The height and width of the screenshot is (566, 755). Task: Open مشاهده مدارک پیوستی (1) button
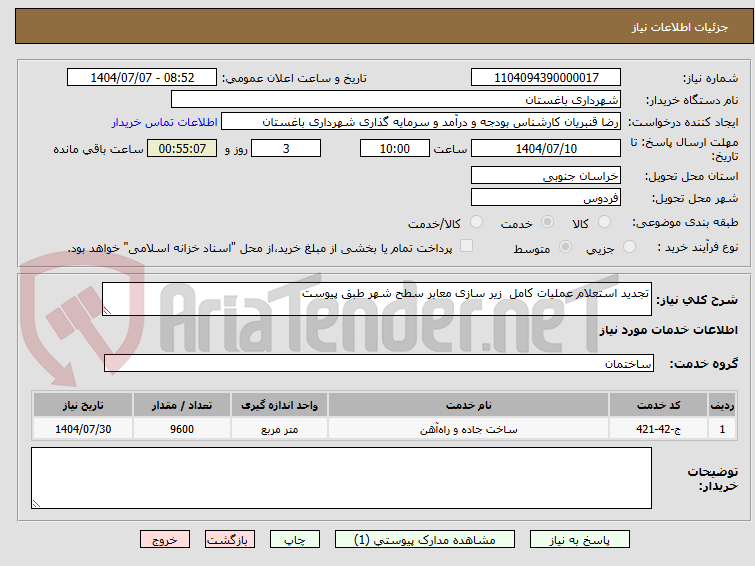425,540
